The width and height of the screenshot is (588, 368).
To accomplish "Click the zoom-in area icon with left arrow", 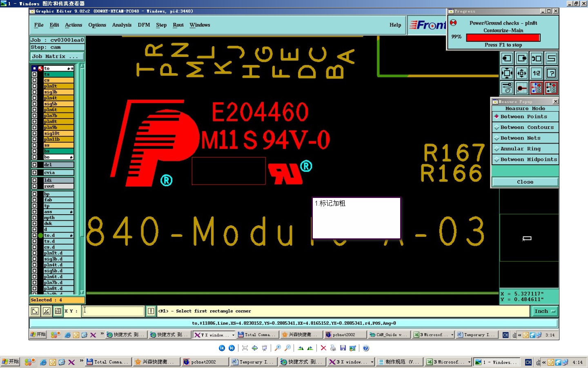I will [507, 58].
